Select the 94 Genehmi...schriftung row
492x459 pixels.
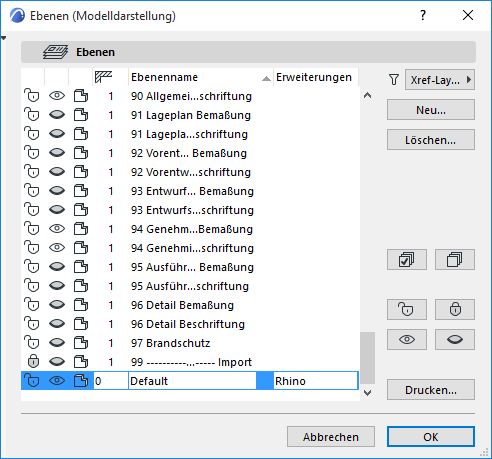coord(190,248)
